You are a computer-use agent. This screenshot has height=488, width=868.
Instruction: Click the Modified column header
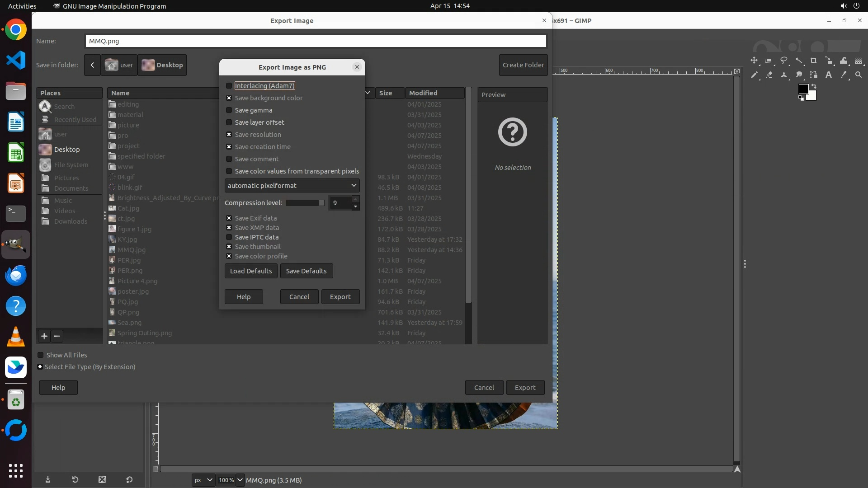coord(423,93)
